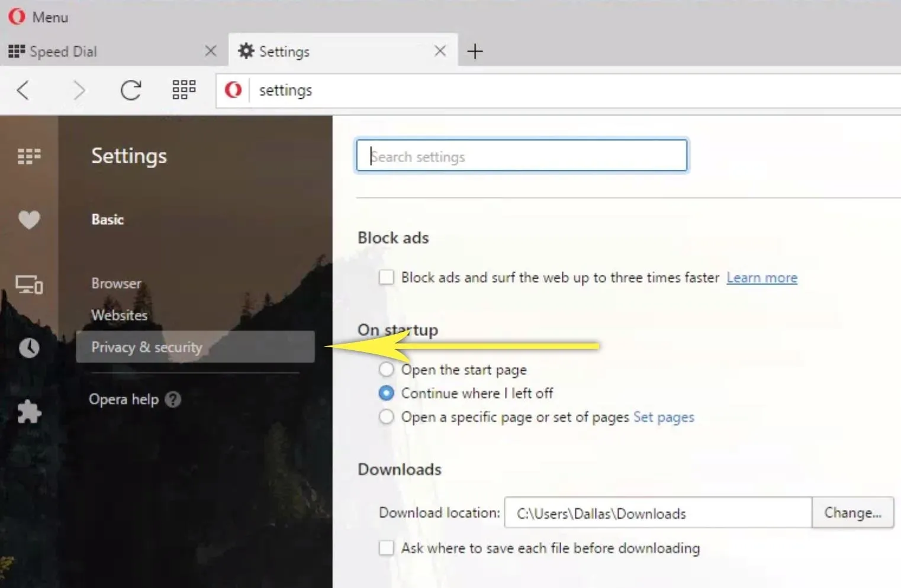This screenshot has width=901, height=588.
Task: Switch to the Speed Dial tab
Action: (112, 51)
